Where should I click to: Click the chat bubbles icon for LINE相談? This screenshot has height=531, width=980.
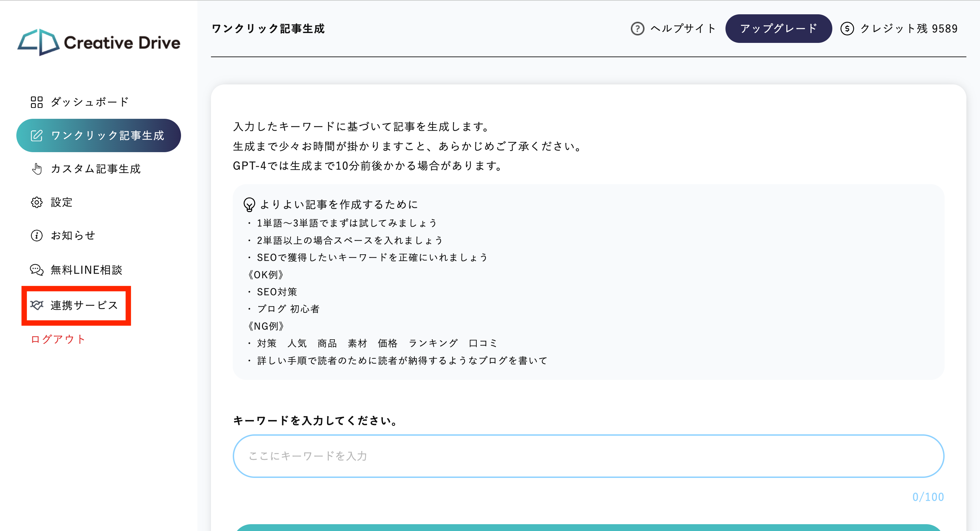tap(36, 270)
